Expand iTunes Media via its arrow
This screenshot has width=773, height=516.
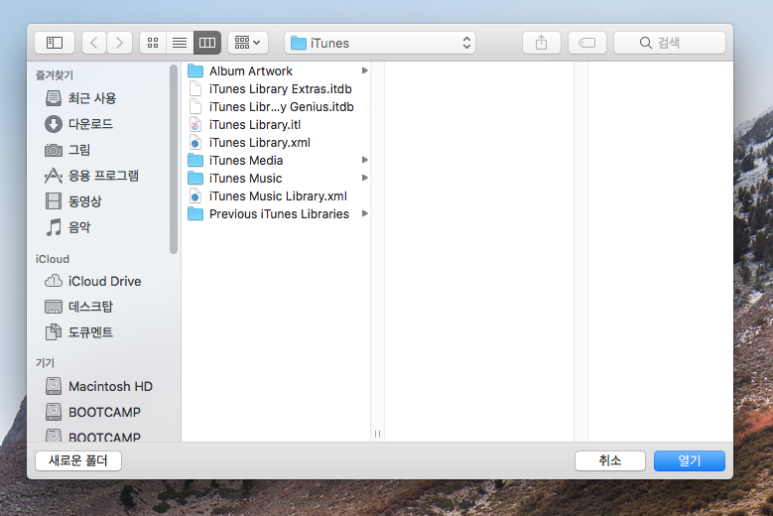[365, 160]
